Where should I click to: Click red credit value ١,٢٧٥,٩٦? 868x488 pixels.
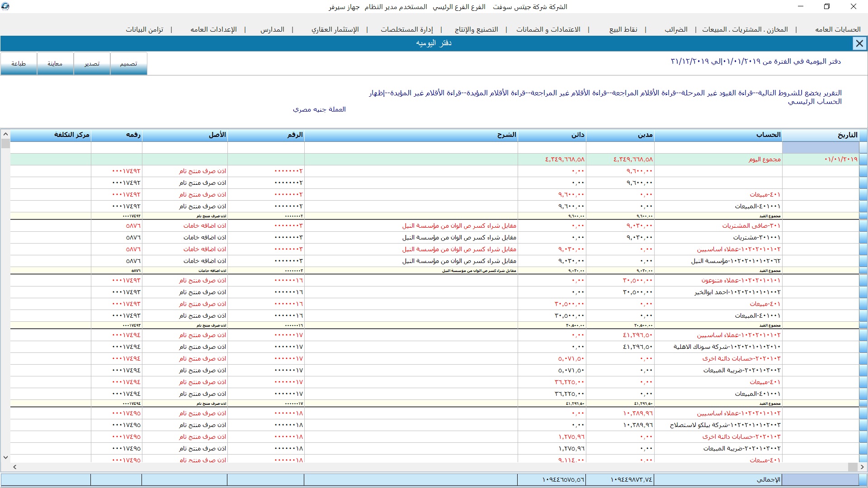pyautogui.click(x=571, y=436)
